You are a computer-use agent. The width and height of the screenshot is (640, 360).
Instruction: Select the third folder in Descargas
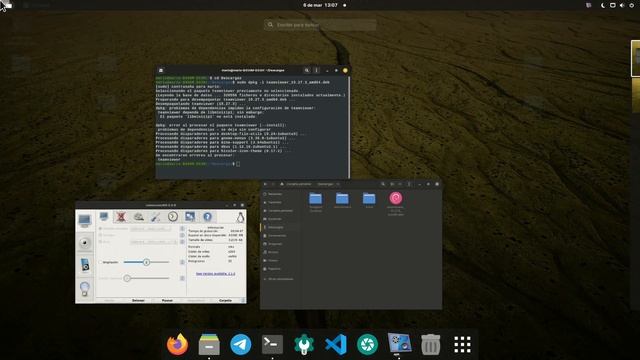coord(369,200)
